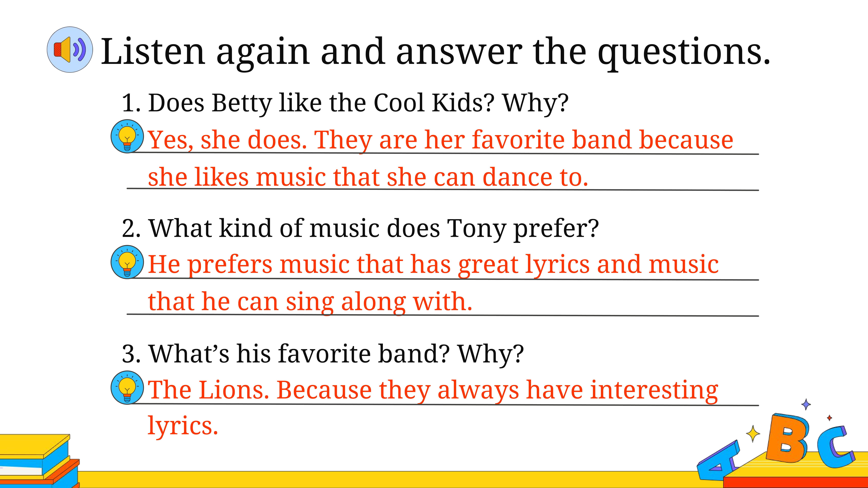
Task: Click the answer line 'she likes music that she can dance to.'
Action: [x=368, y=177]
